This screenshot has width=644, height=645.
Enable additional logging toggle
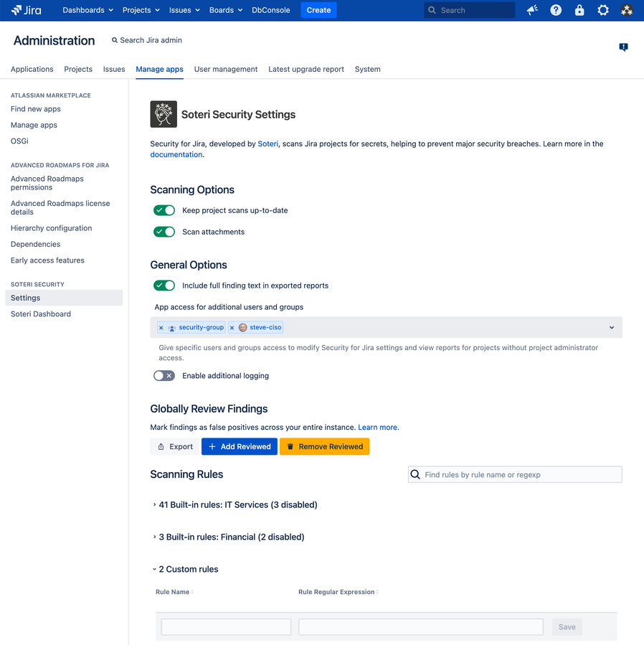click(x=164, y=375)
